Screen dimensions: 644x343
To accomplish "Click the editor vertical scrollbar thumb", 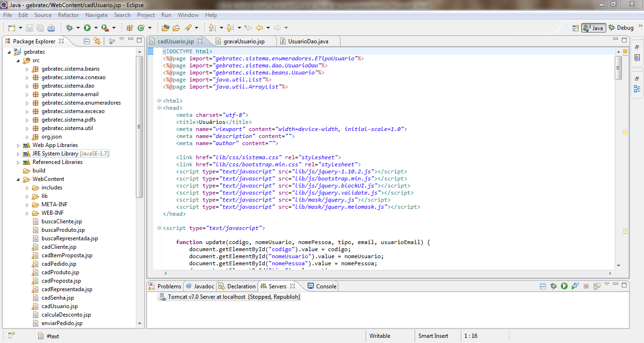I will [618, 68].
